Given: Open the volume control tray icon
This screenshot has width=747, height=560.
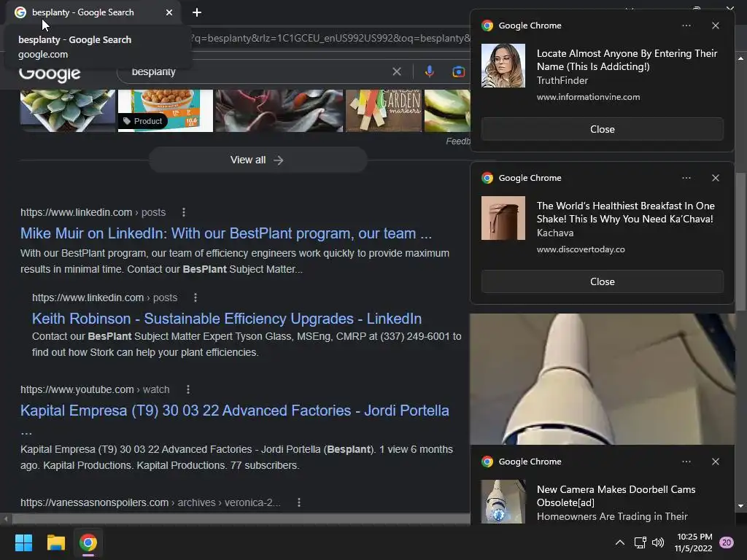Looking at the screenshot, I should tap(658, 542).
